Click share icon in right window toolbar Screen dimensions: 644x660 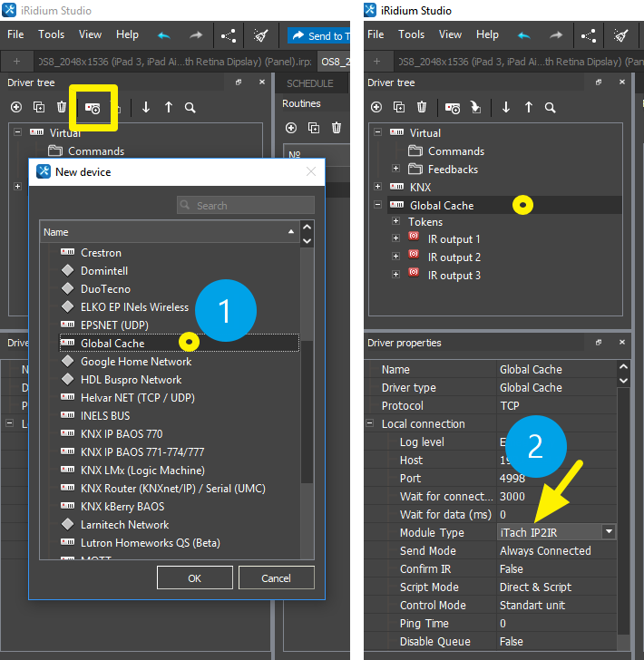tap(589, 35)
